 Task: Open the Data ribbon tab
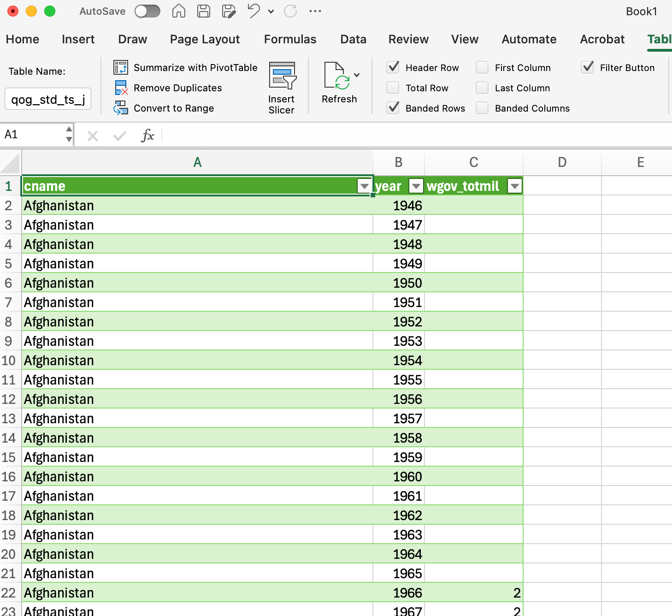click(x=354, y=39)
